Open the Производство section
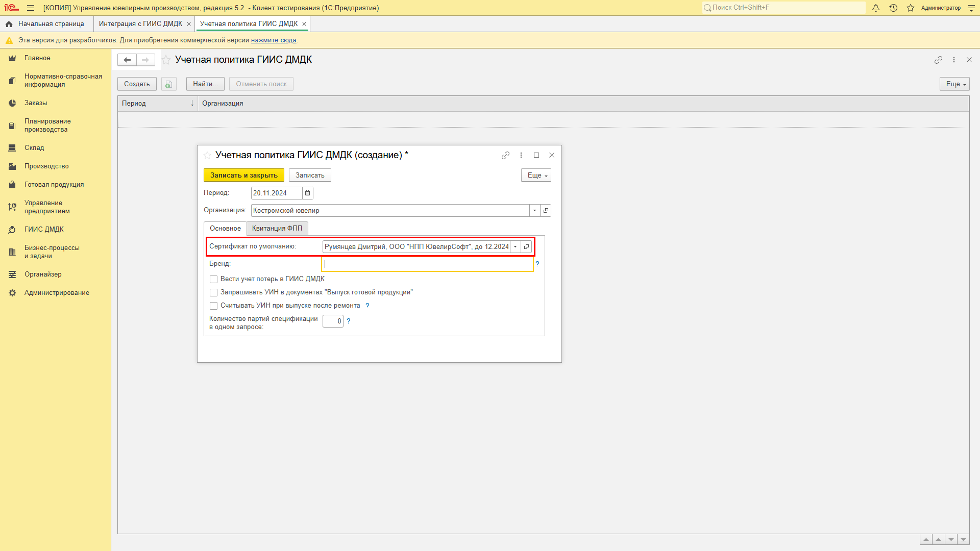 [x=46, y=166]
